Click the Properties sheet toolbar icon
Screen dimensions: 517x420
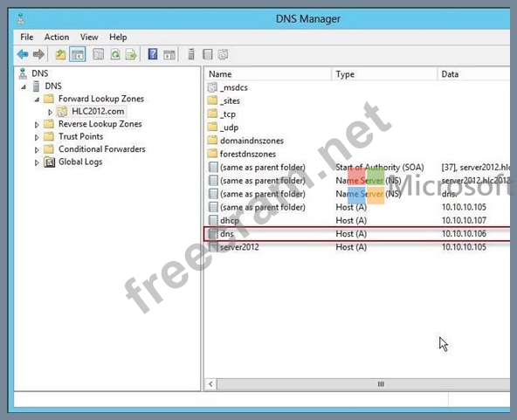(x=99, y=54)
